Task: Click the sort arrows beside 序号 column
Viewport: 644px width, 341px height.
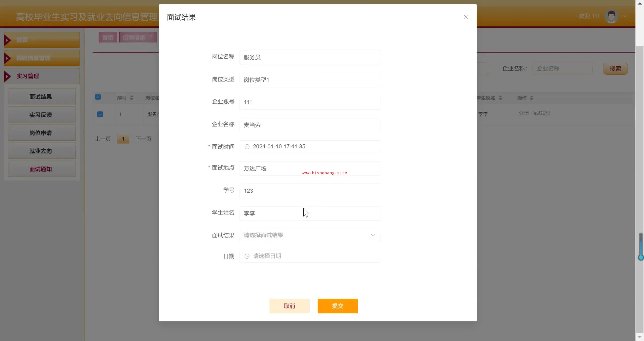Action: (x=132, y=98)
